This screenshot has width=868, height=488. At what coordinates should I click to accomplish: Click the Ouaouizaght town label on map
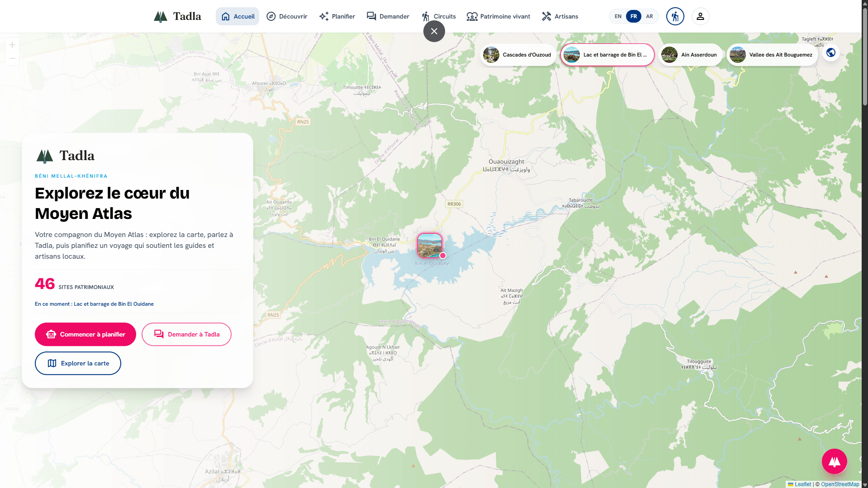(506, 166)
